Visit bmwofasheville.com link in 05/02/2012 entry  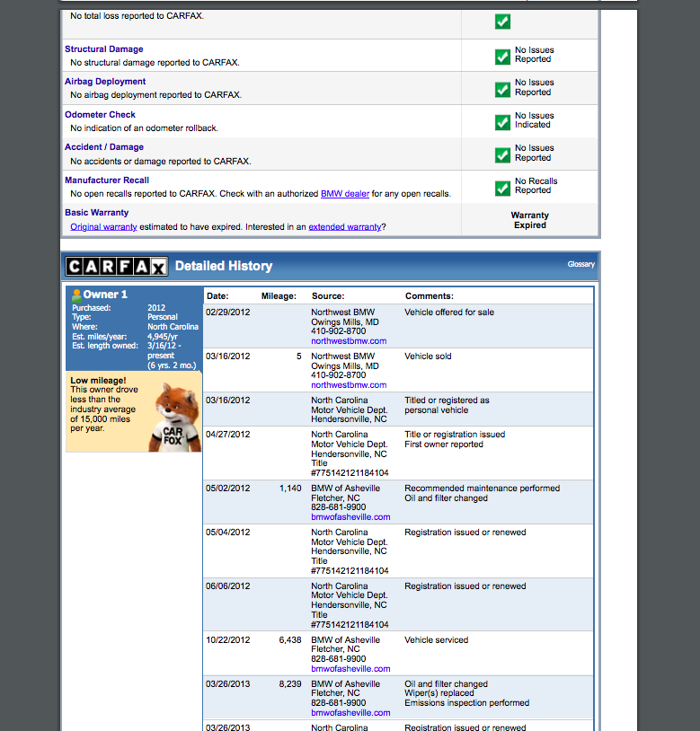click(x=350, y=517)
